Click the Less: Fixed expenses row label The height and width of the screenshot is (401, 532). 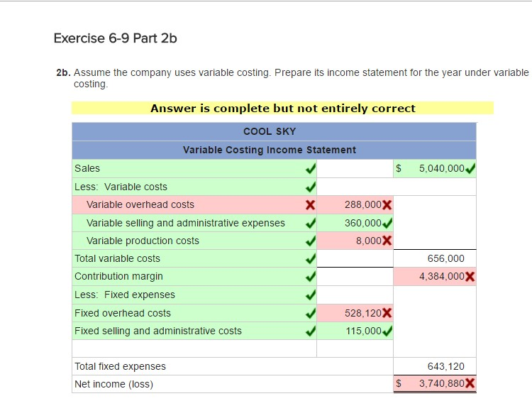(x=125, y=295)
